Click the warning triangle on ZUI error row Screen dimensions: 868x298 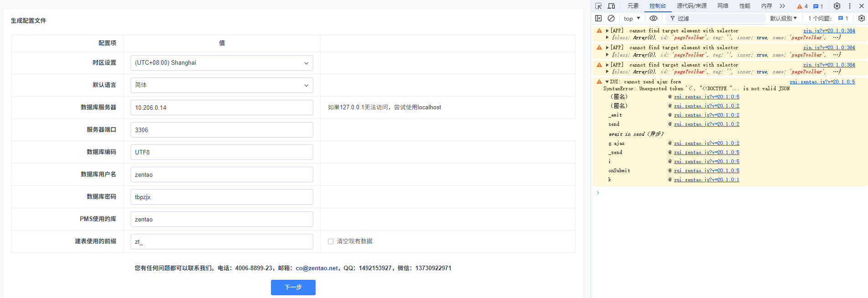tap(599, 82)
